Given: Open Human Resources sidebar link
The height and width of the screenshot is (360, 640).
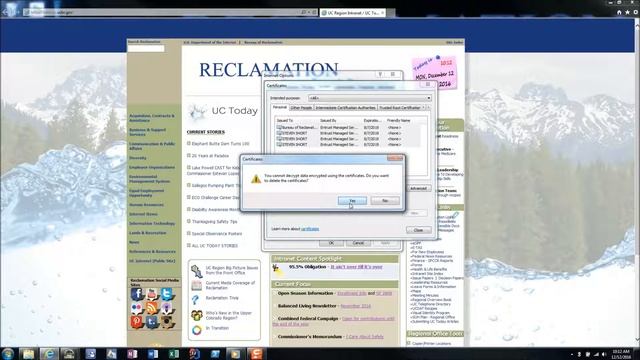Looking at the screenshot, I should [146, 205].
